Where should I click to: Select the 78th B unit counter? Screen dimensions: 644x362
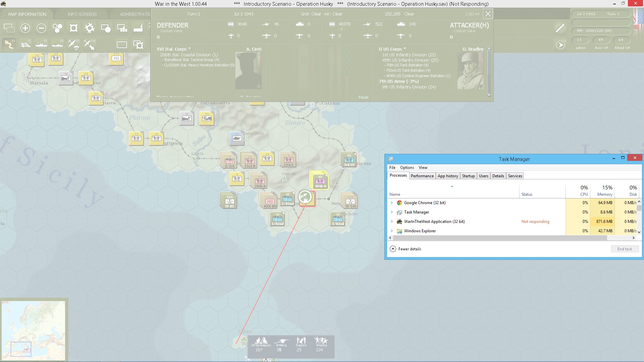(x=260, y=180)
